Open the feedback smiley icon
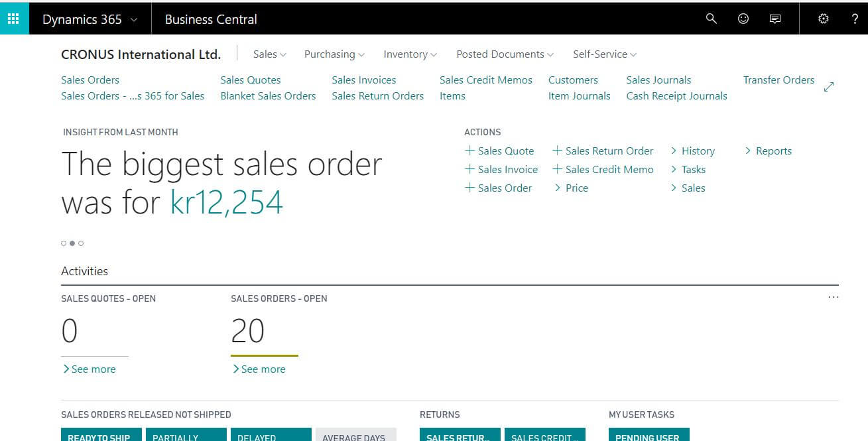 point(743,19)
